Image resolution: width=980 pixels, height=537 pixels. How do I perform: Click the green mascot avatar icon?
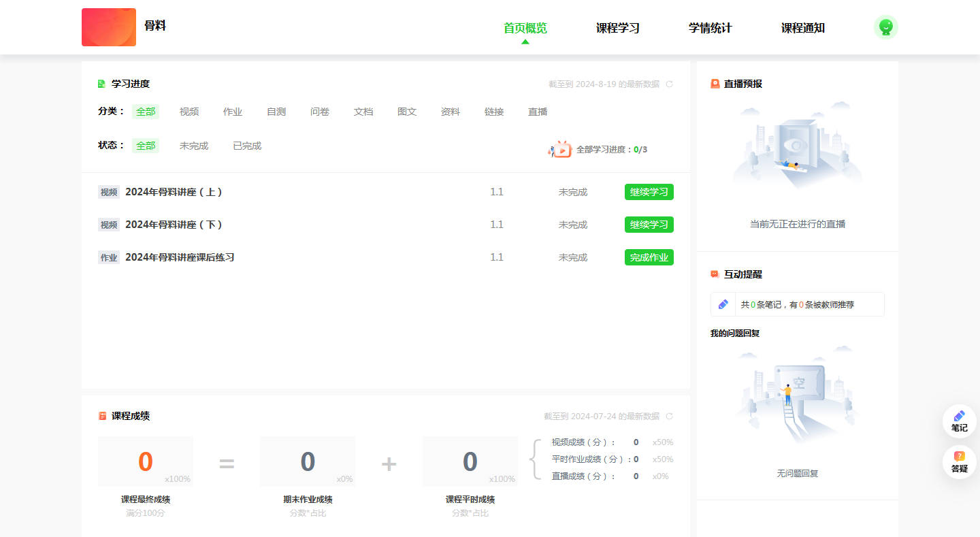point(885,27)
